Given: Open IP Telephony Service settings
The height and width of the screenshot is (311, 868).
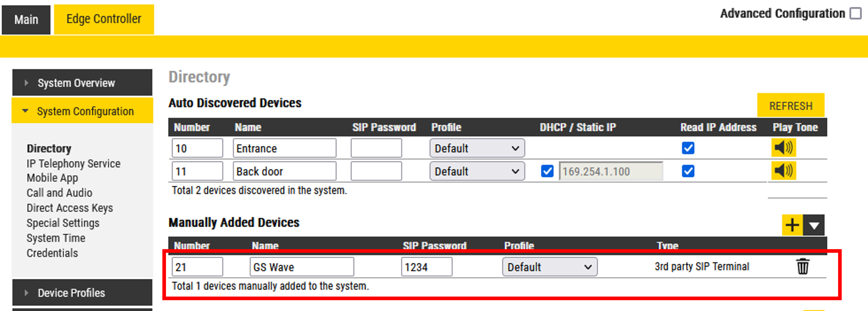Looking at the screenshot, I should coord(73,164).
